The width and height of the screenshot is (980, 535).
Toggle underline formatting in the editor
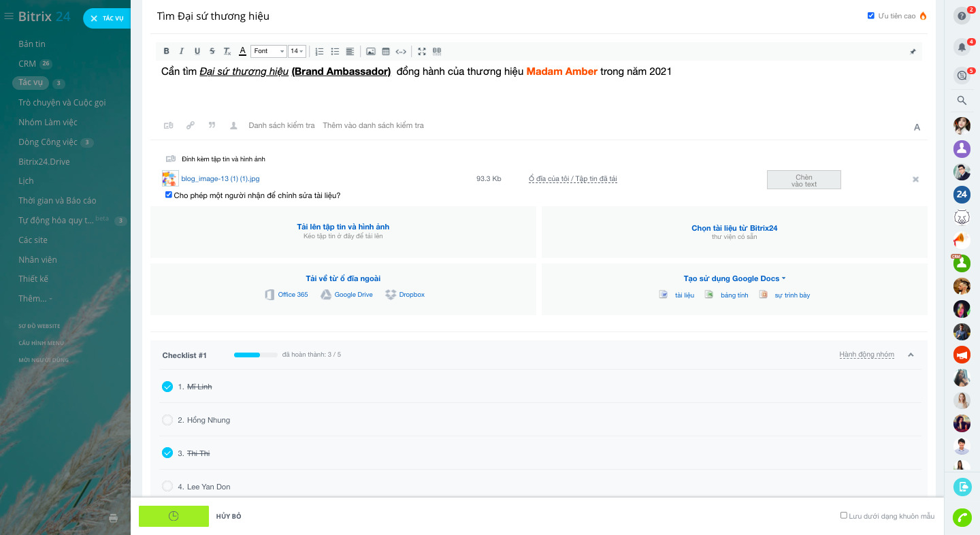point(197,51)
